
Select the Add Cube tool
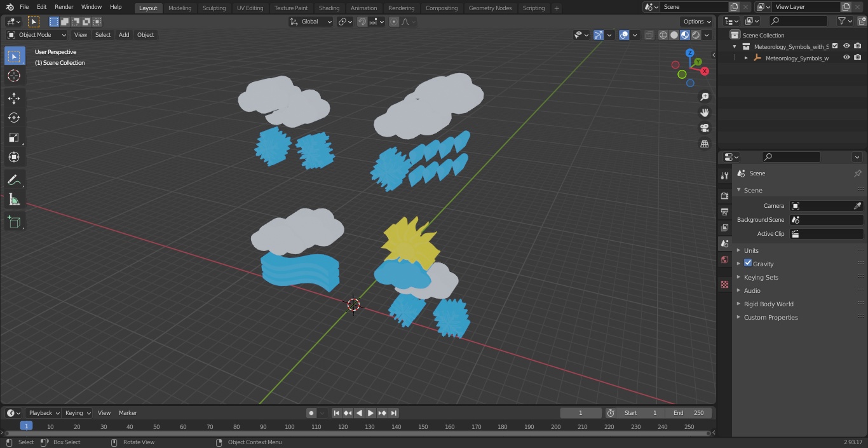pos(14,222)
